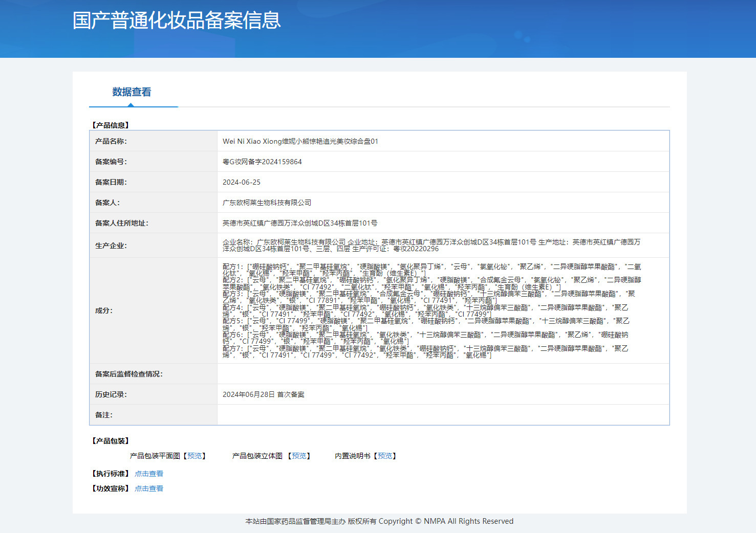
Task: Preview the 产品包装立体图 image
Action: point(299,456)
